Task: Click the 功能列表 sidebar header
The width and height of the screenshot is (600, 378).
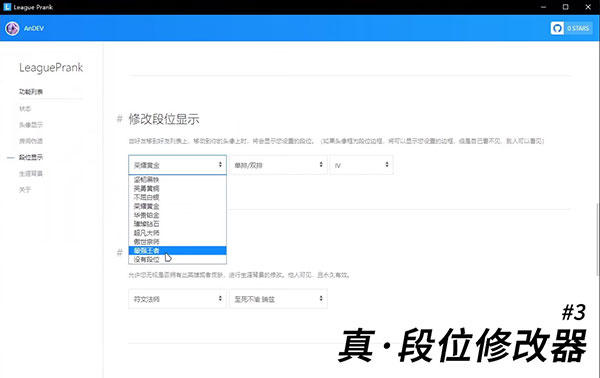Action: tap(31, 92)
